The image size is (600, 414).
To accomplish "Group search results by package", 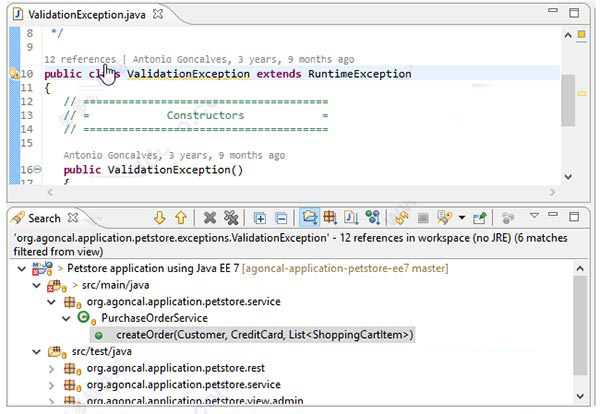I will (330, 217).
